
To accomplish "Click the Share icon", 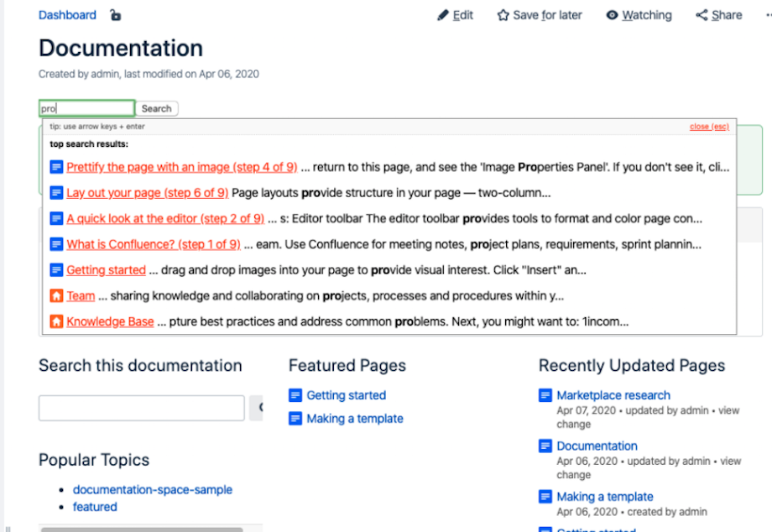I will pos(702,15).
